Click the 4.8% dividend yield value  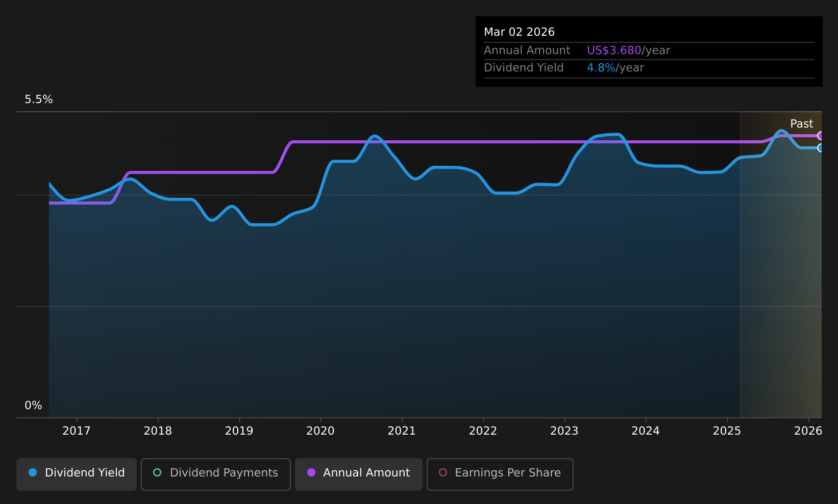click(601, 68)
